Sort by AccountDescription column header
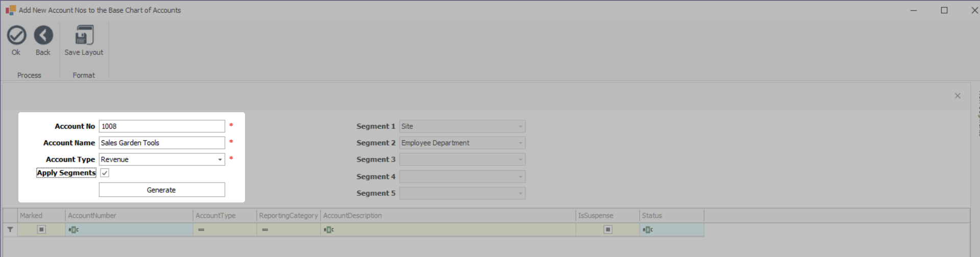Image resolution: width=980 pixels, height=257 pixels. (448, 216)
